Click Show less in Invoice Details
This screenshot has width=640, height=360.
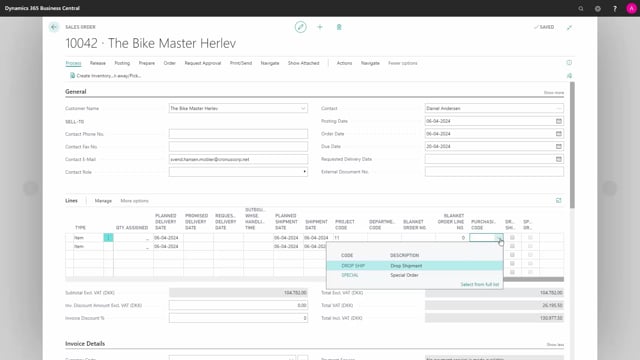click(555, 345)
